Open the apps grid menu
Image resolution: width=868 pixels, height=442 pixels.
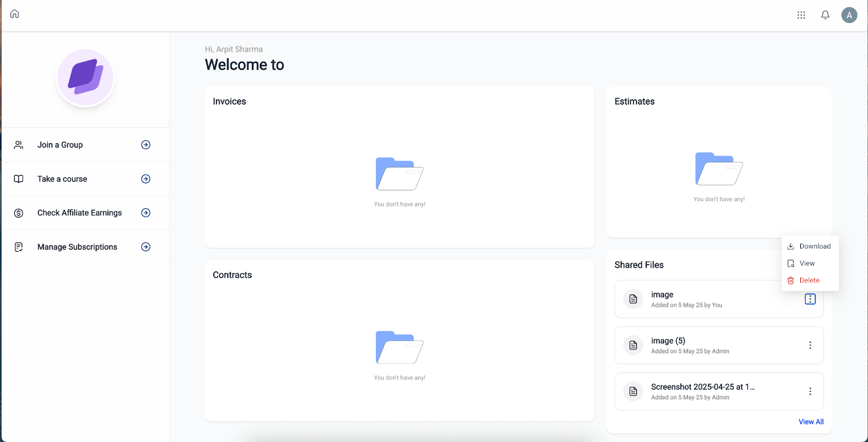(x=801, y=15)
